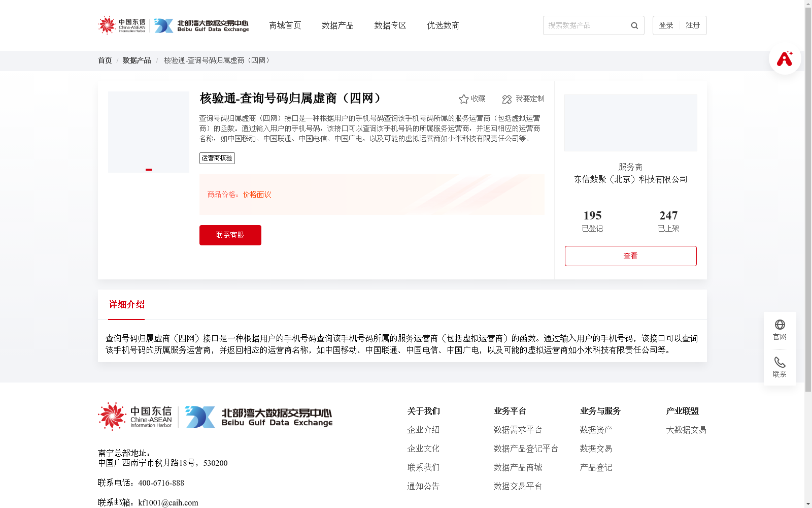Click 首页 in the breadcrumb trail

(105, 60)
